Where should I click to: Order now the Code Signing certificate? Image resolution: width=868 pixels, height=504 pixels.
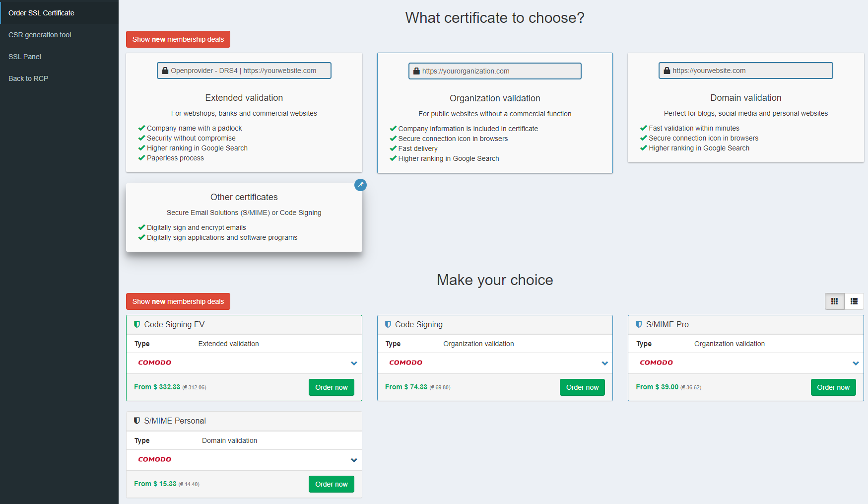click(582, 387)
